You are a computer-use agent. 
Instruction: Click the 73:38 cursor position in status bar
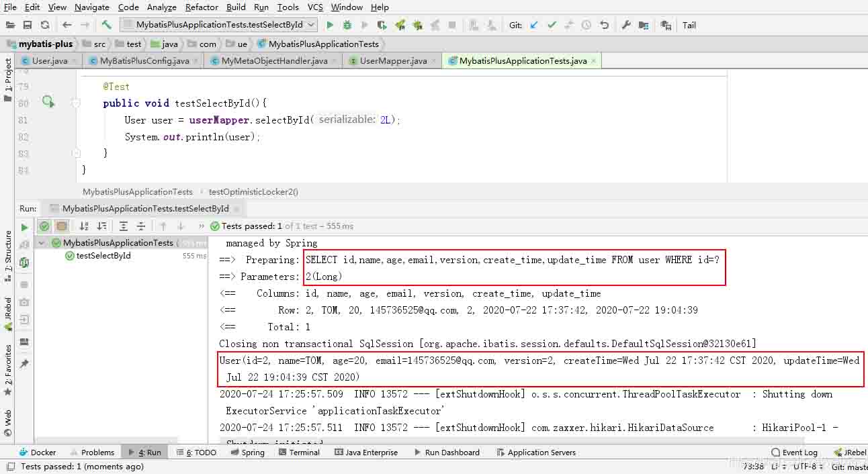tap(753, 466)
